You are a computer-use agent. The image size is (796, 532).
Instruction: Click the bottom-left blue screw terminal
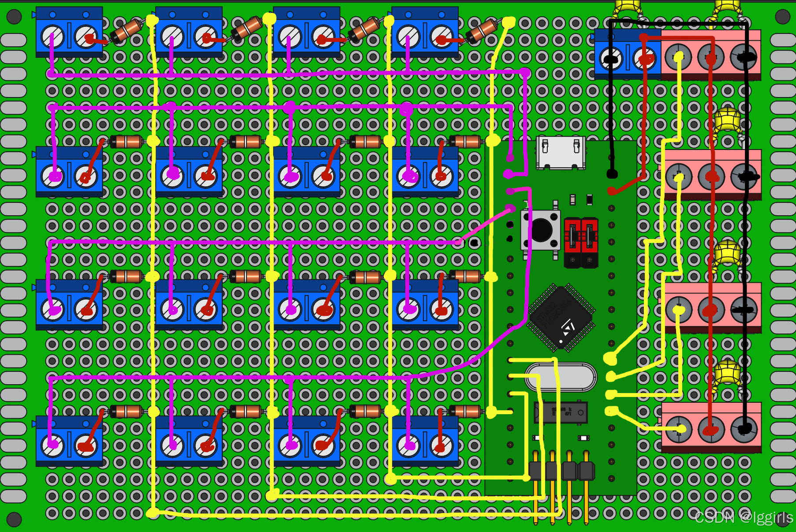coord(70,445)
